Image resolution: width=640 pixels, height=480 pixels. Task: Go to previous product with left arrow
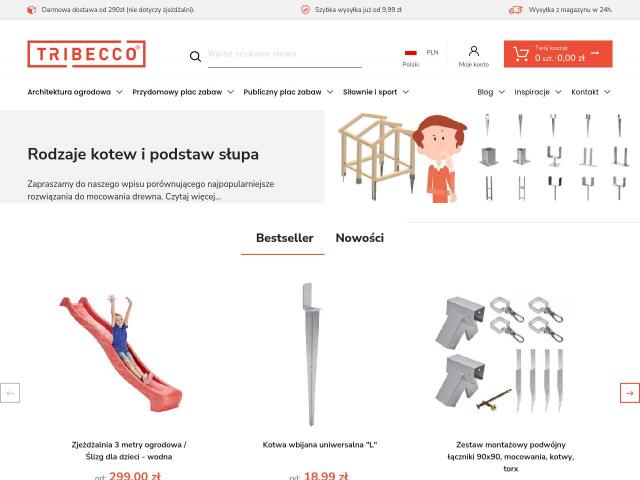[10, 393]
